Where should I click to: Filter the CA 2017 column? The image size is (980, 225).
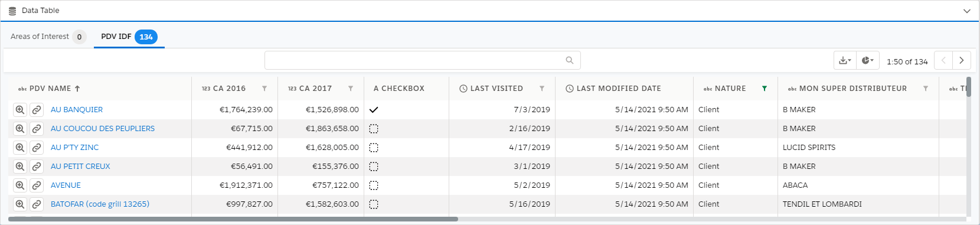(x=351, y=89)
